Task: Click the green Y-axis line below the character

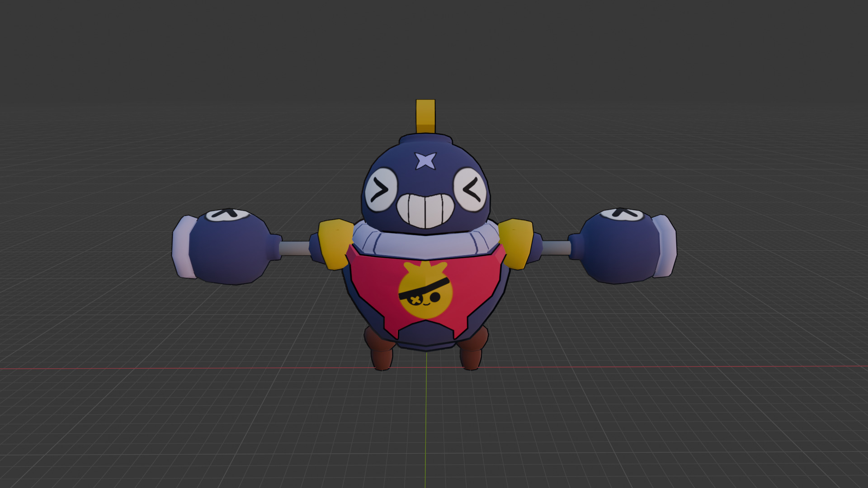Action: (425, 420)
